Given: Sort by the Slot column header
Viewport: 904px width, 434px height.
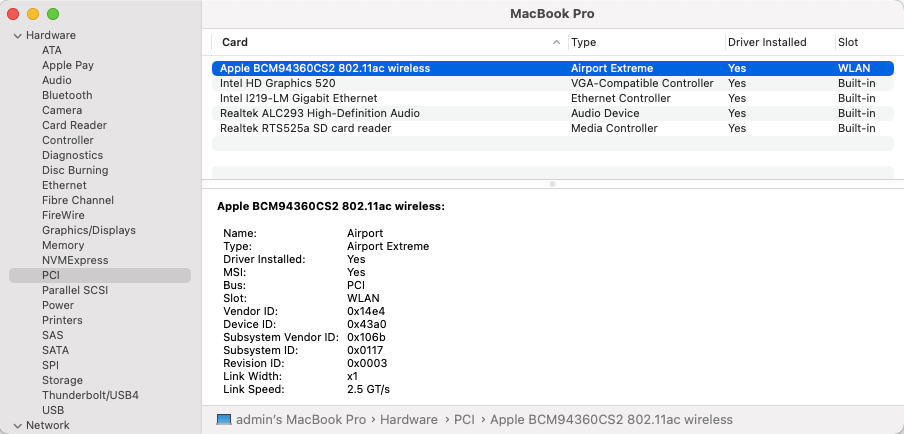Looking at the screenshot, I should point(848,42).
